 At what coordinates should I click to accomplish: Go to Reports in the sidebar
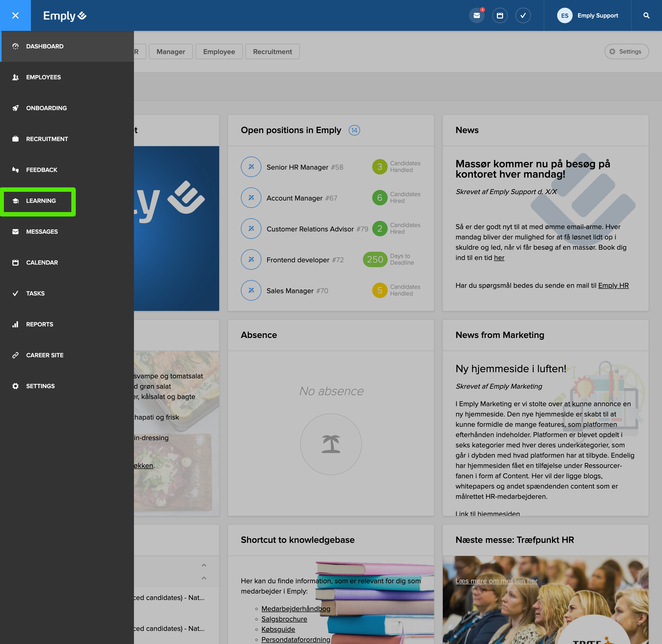point(39,324)
